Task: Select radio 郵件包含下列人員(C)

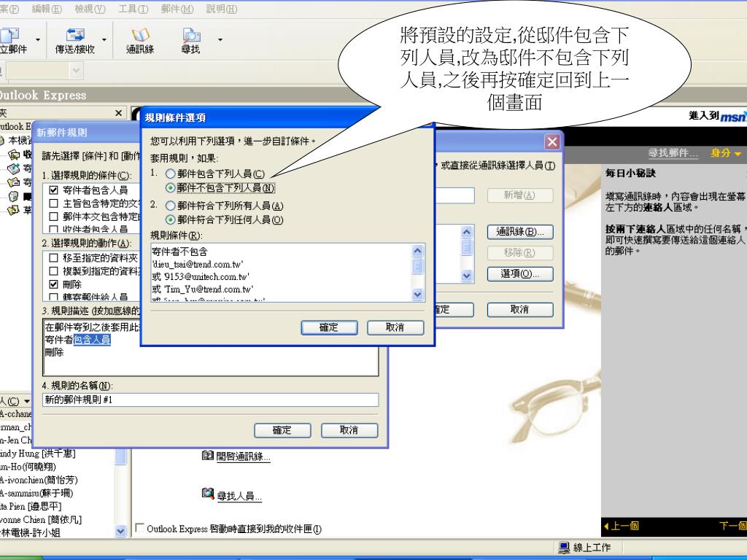Action: (x=170, y=174)
